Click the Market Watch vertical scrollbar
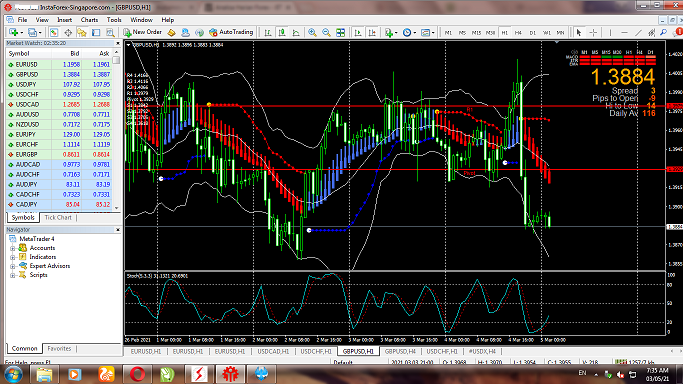This screenshot has width=683, height=384. click(116, 130)
